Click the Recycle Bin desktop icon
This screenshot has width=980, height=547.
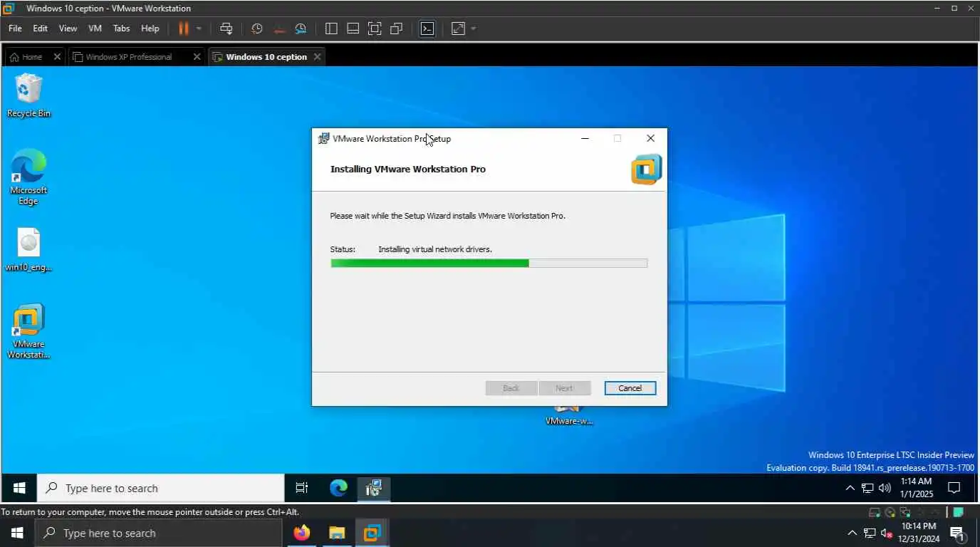(x=28, y=95)
